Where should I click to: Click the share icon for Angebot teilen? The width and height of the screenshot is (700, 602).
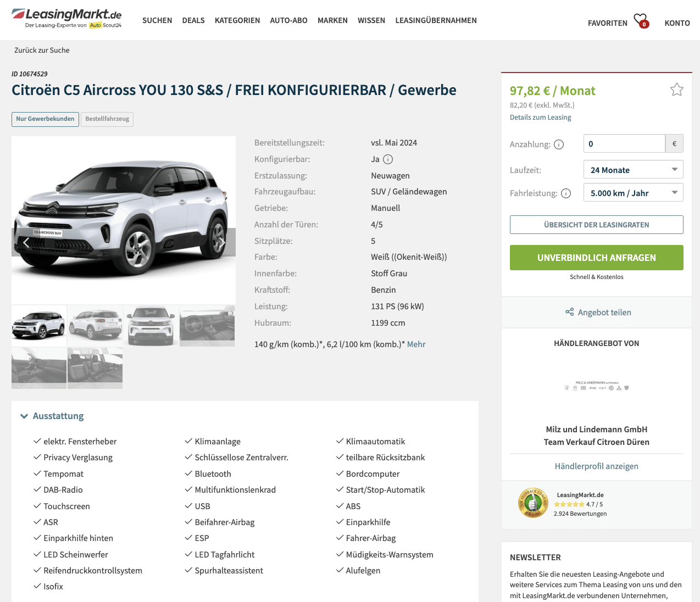(570, 312)
